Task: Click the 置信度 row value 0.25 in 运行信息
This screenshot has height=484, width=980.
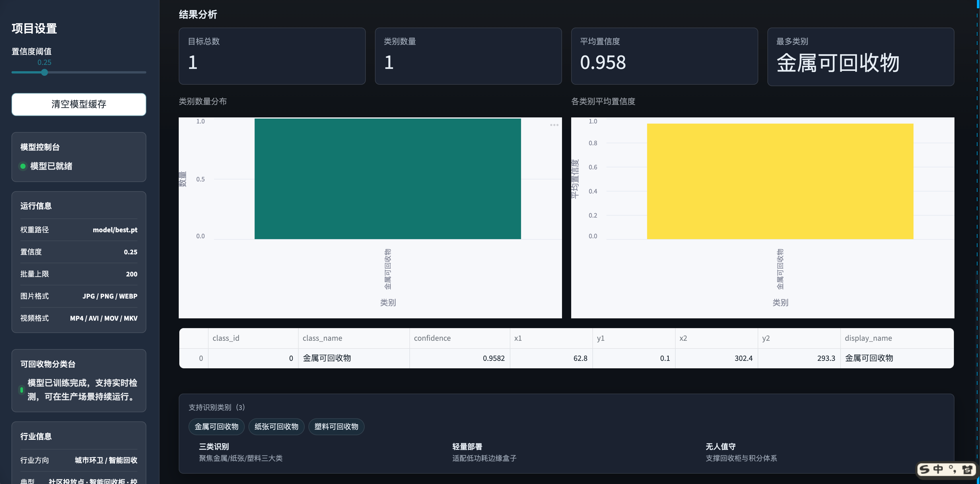Action: click(131, 252)
